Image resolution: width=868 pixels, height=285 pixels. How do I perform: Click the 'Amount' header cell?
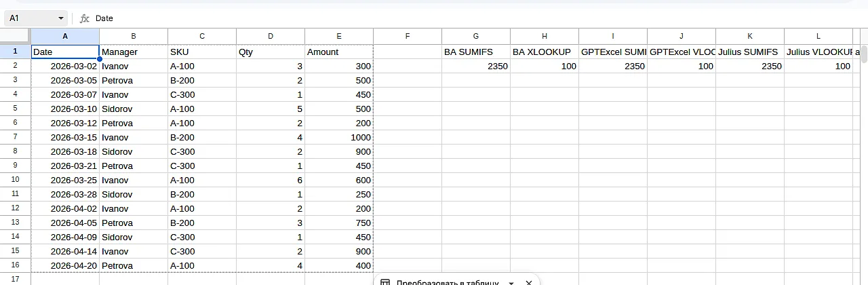[x=339, y=52]
